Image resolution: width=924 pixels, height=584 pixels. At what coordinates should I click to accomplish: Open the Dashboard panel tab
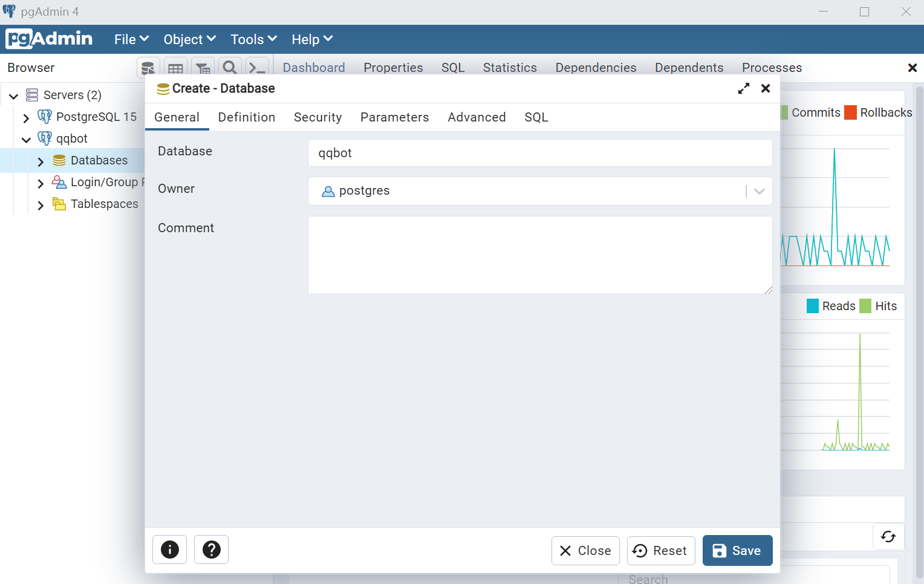point(314,68)
